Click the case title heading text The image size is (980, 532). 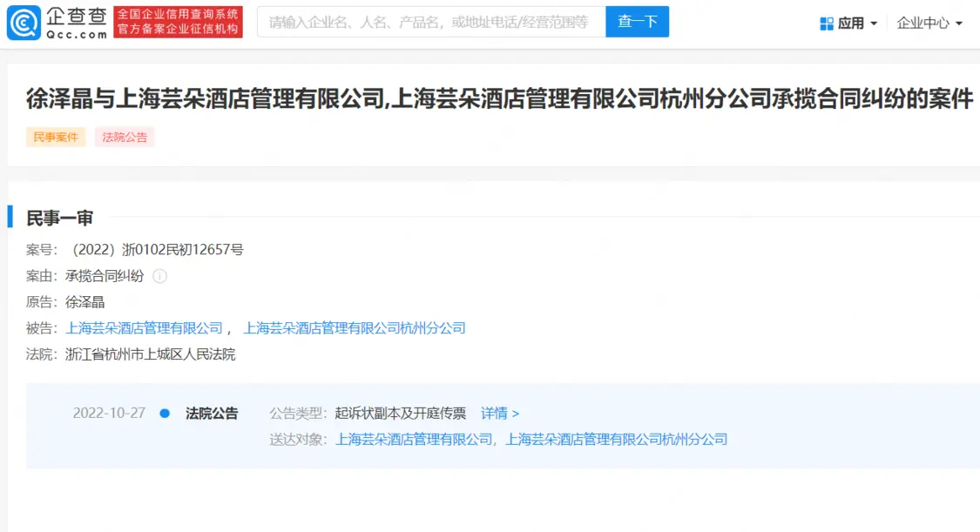pyautogui.click(x=499, y=98)
